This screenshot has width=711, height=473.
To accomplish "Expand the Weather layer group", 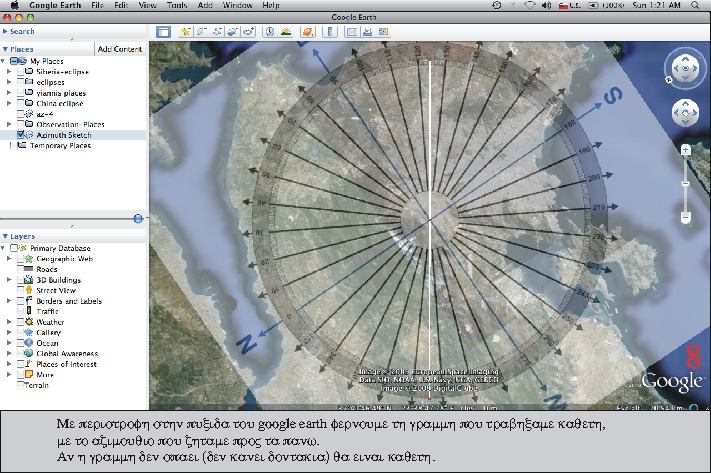I will (x=9, y=322).
